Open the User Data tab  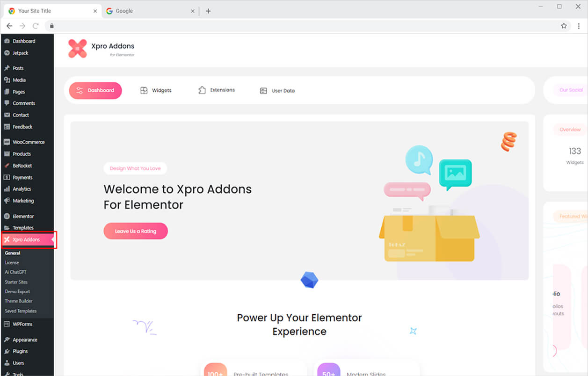(x=277, y=91)
